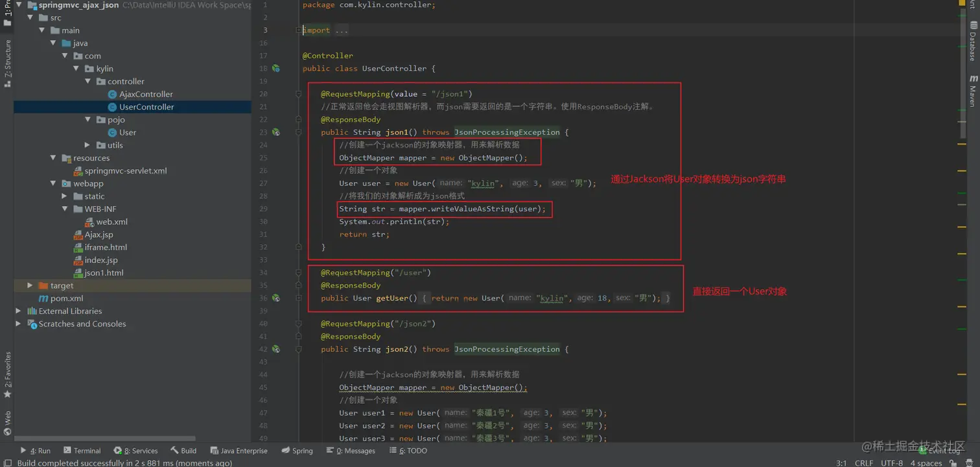Select AjaxController class in project tree

click(x=146, y=94)
